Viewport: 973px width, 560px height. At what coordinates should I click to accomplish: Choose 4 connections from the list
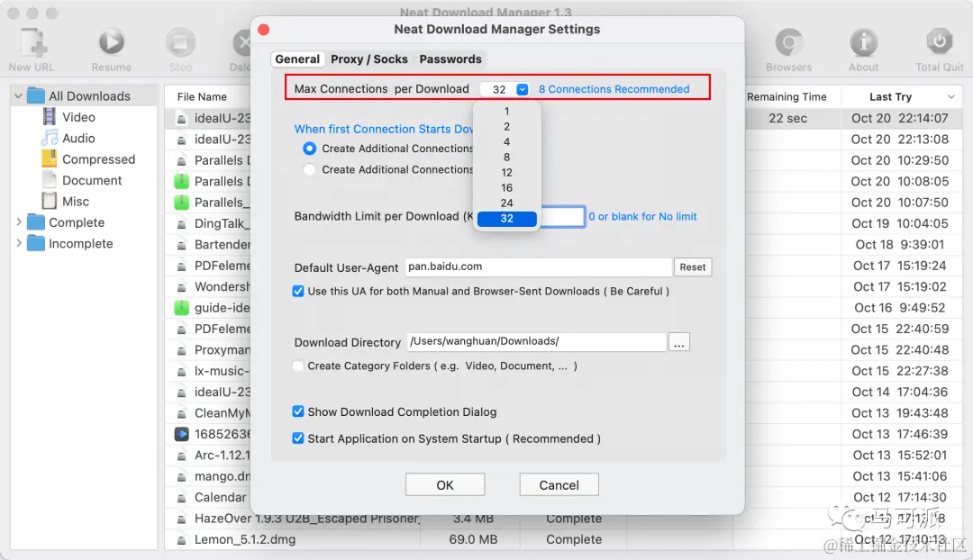click(x=507, y=142)
